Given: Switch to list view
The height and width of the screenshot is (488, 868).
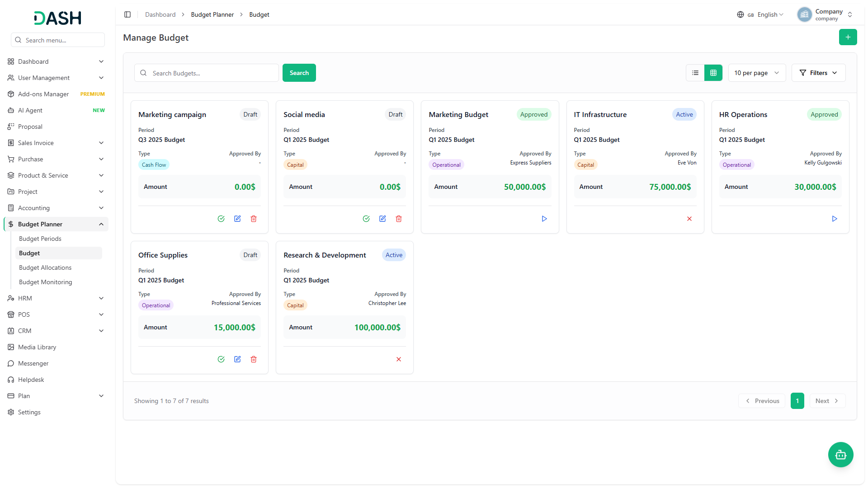Looking at the screenshot, I should point(695,73).
